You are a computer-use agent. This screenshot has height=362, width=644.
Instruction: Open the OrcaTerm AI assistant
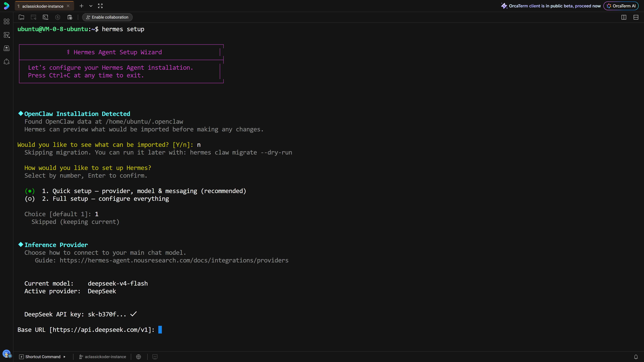621,6
